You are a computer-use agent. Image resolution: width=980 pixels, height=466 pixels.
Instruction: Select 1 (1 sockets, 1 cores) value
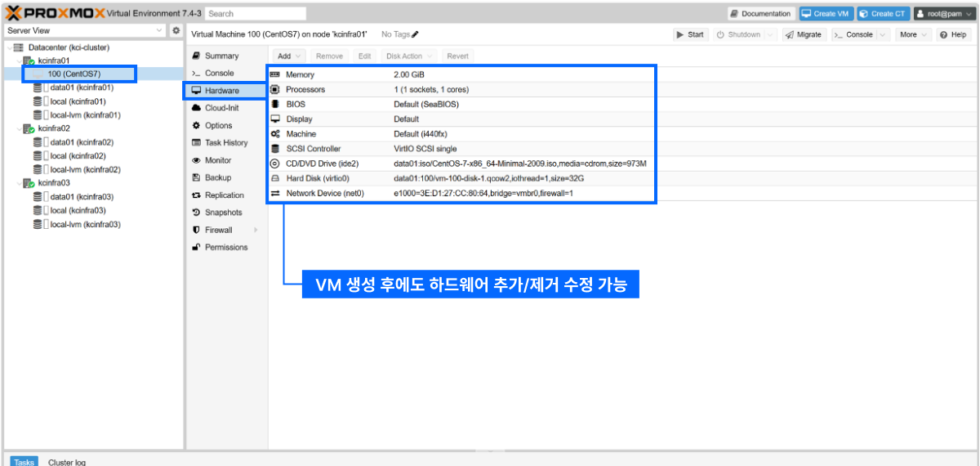[x=430, y=89]
